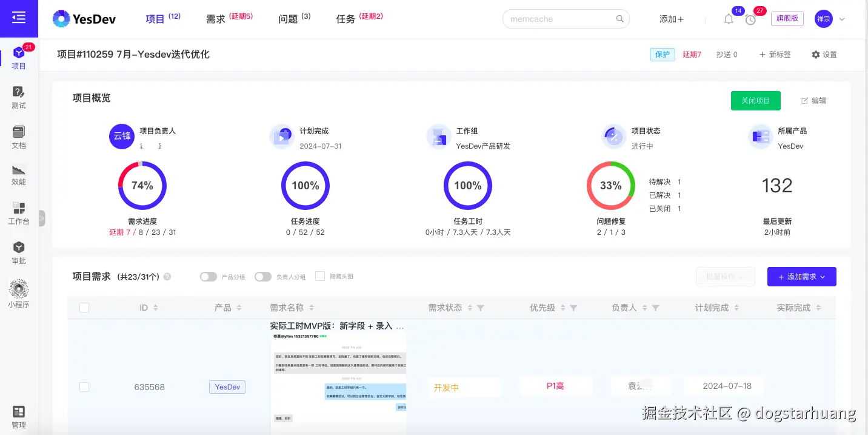Sort by the 实际完成 column arrows
This screenshot has height=435, width=868.
pyautogui.click(x=818, y=308)
